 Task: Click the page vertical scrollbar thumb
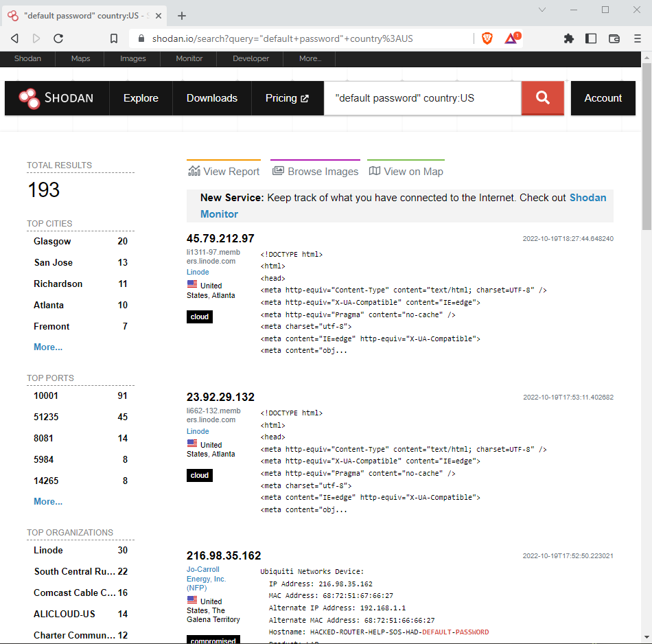(647, 146)
